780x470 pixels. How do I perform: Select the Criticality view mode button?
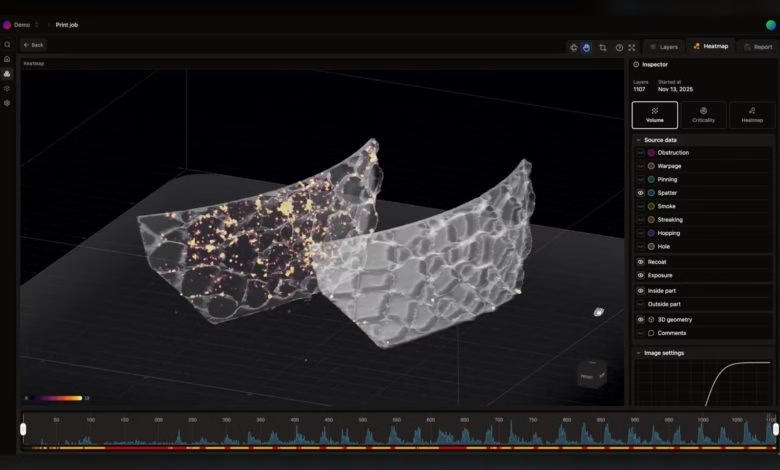tap(703, 115)
